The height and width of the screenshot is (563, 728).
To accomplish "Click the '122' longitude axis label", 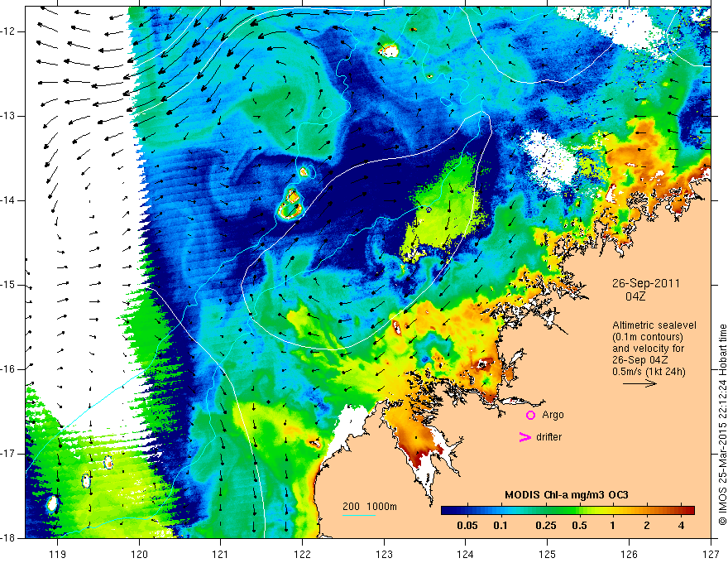I will 302,554.
